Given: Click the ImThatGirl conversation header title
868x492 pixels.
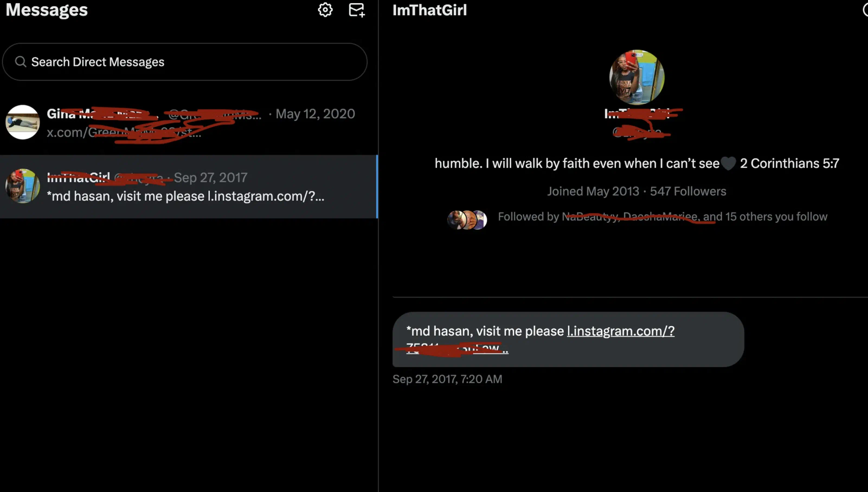Looking at the screenshot, I should click(x=430, y=10).
